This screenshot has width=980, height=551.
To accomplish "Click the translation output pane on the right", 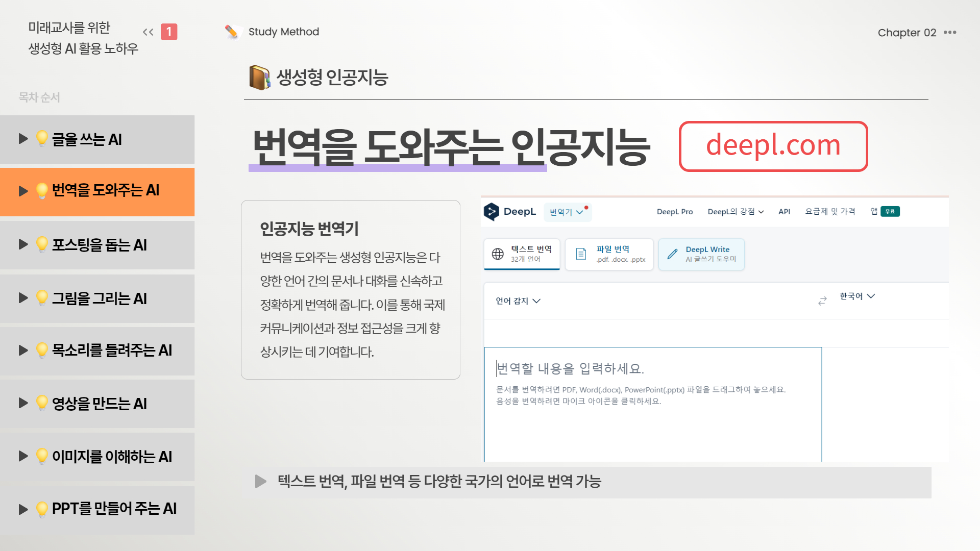I will click(886, 404).
